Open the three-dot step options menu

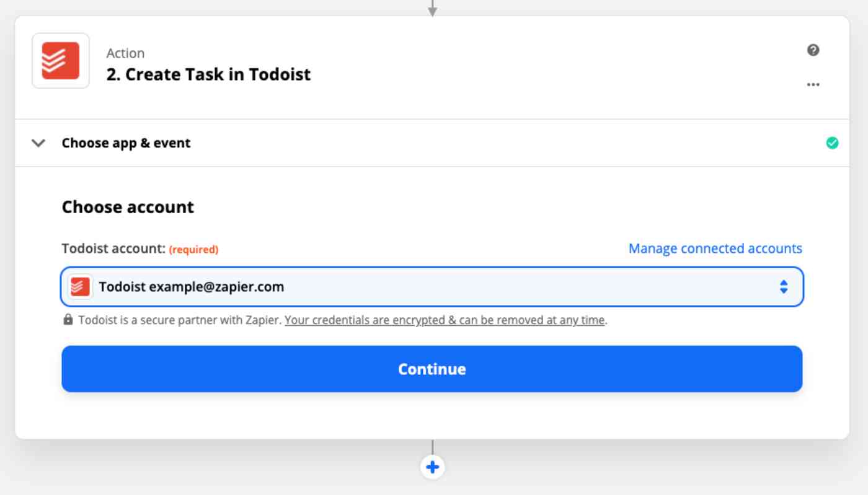tap(813, 84)
